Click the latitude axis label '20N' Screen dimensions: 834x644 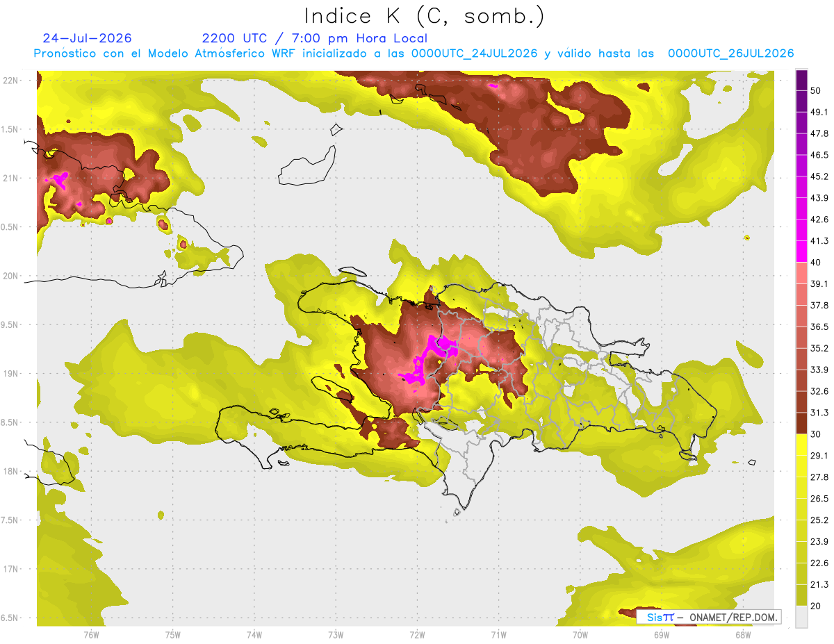tap(12, 276)
